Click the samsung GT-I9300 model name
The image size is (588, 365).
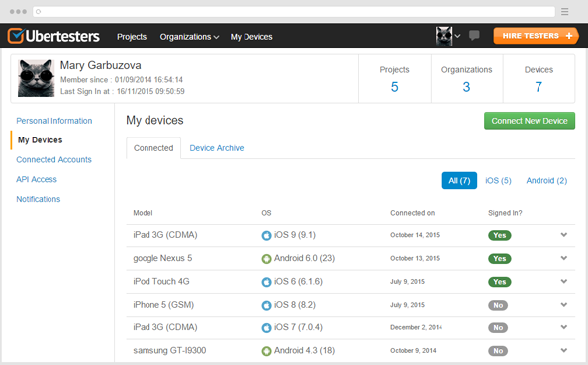tap(169, 350)
